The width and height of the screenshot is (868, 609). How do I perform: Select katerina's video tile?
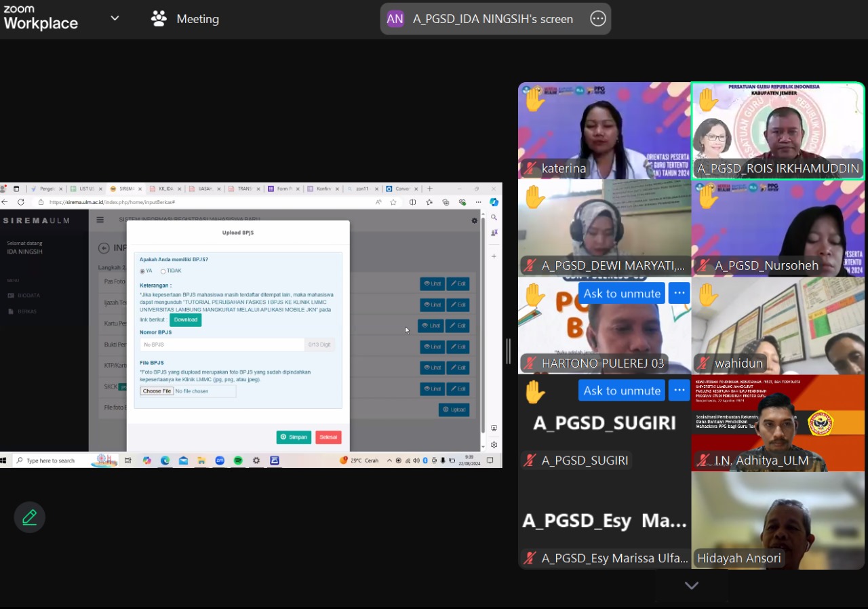tap(604, 131)
